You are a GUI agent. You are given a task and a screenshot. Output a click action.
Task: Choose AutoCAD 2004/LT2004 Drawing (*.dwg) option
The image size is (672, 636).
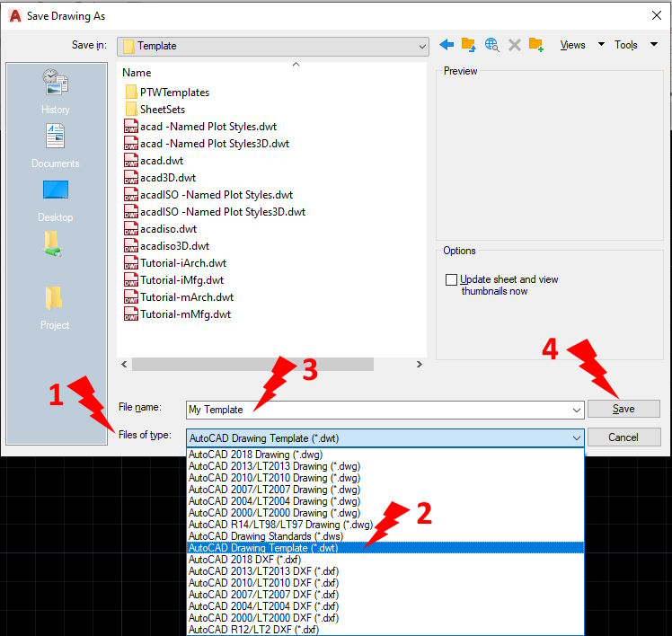385,501
